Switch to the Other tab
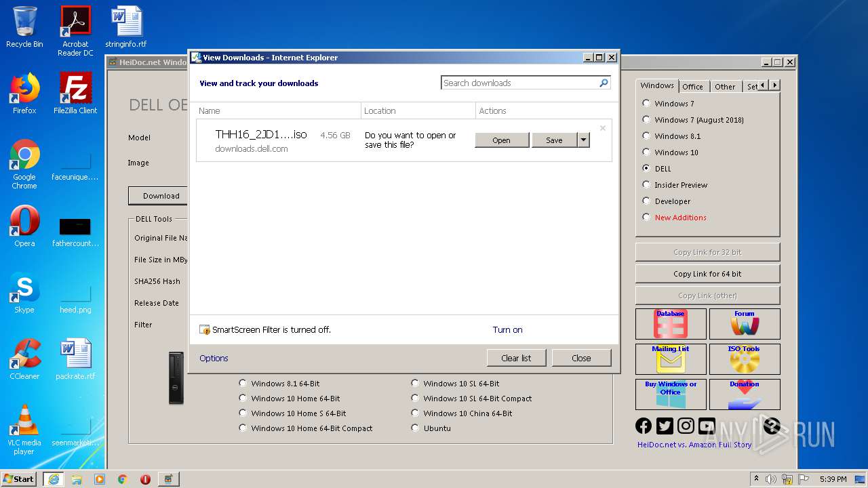Viewport: 868px width, 488px height. (725, 87)
